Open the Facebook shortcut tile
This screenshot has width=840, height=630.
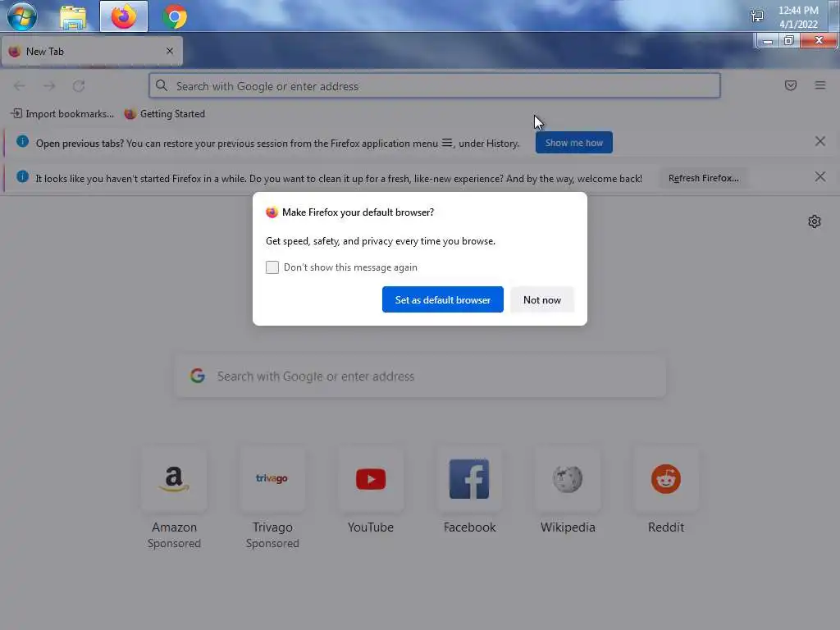click(x=469, y=478)
